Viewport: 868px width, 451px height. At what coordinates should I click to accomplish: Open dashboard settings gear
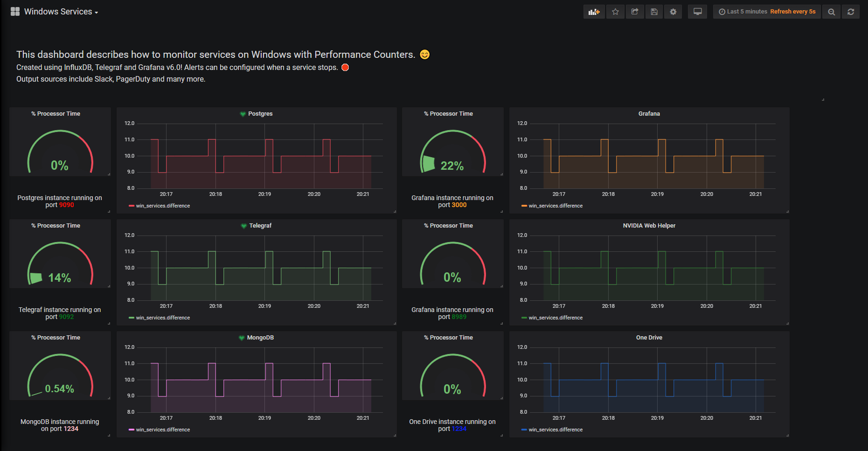point(673,12)
